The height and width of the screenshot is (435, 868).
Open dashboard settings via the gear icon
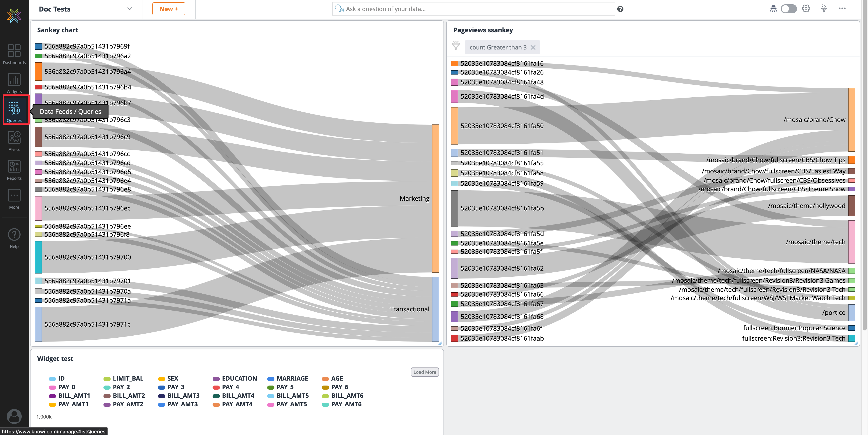(x=806, y=9)
